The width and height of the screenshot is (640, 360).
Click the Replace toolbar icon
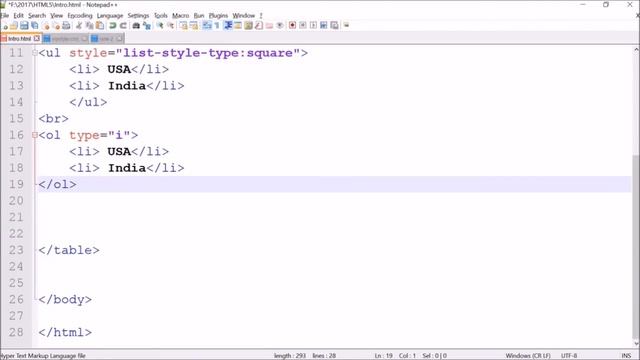(147, 26)
